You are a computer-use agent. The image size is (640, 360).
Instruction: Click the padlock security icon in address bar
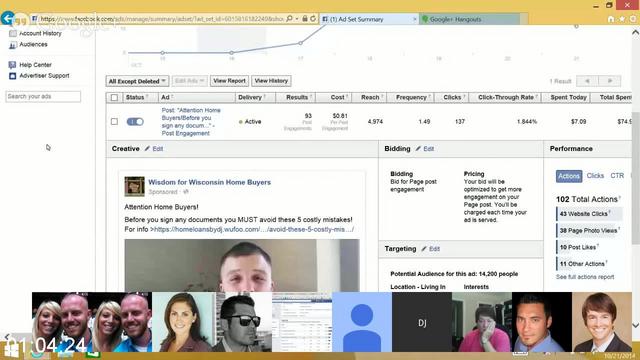[304, 19]
